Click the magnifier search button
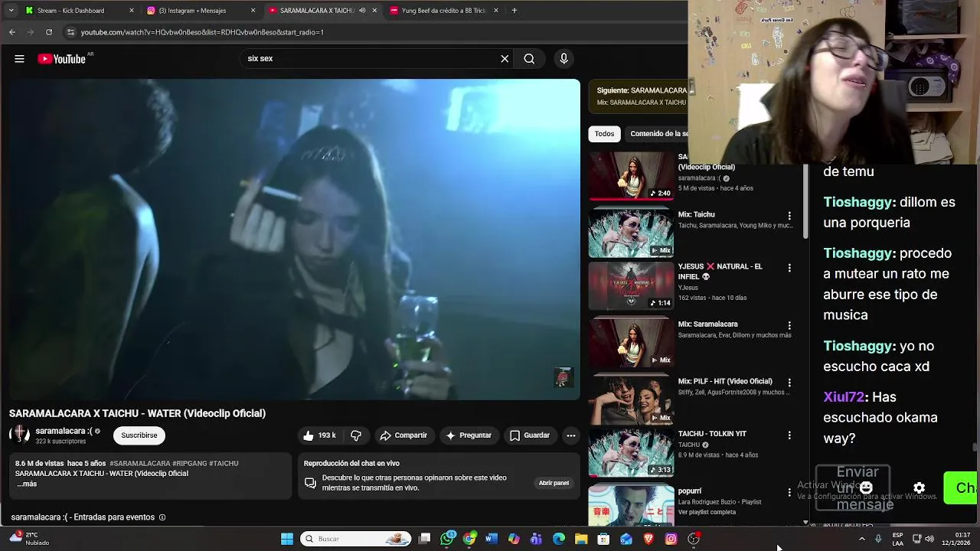The height and width of the screenshot is (551, 980). tap(529, 59)
